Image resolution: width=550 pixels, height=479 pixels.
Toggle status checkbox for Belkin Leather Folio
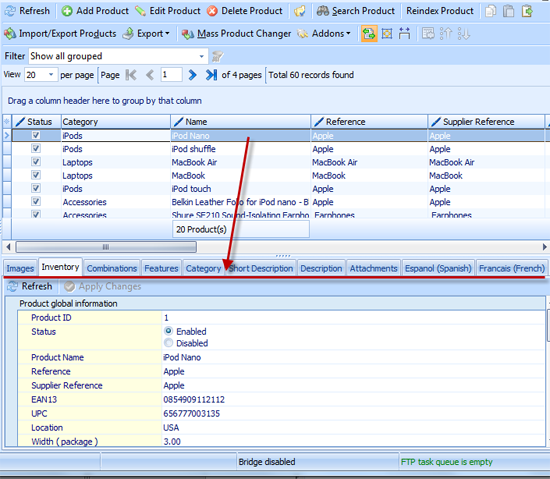[x=36, y=202]
